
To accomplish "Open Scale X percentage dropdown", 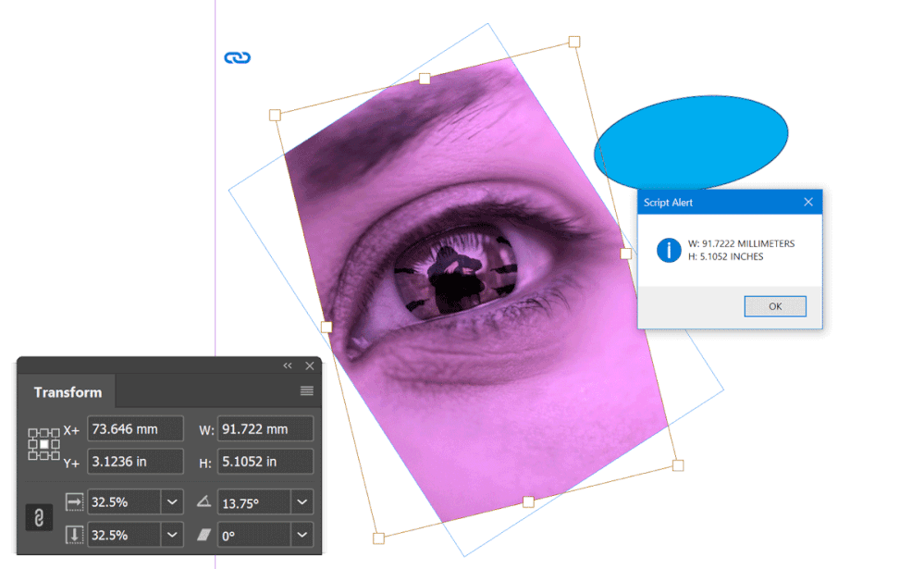I will (x=172, y=501).
